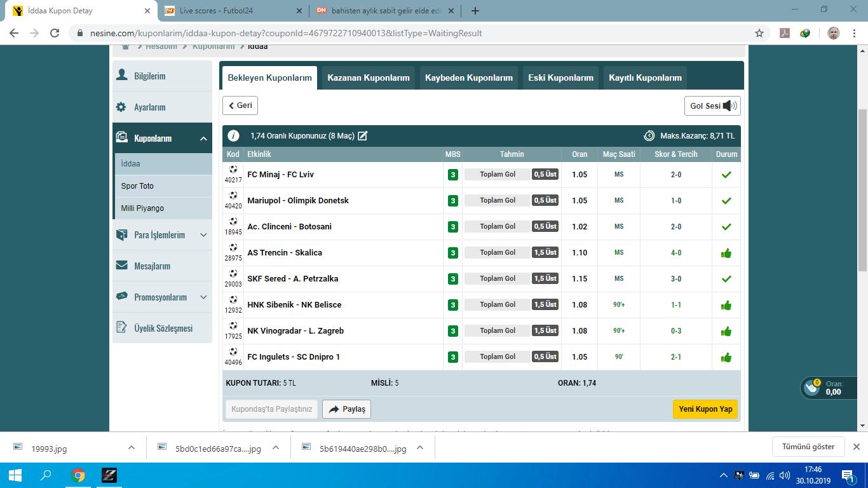Open a new browser tab
This screenshot has height=488, width=868.
click(475, 11)
